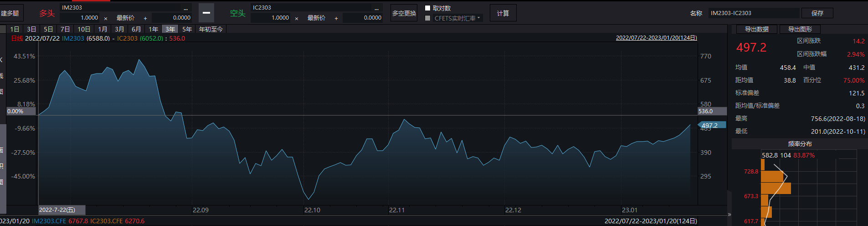Click the small square before 1日
The width and height of the screenshot is (868, 226).
click(x=3, y=29)
